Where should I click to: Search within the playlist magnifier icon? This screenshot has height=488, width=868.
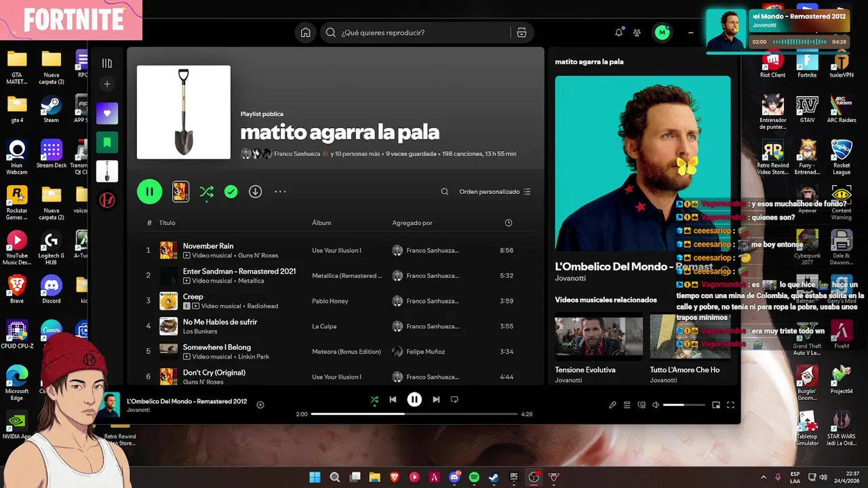445,192
